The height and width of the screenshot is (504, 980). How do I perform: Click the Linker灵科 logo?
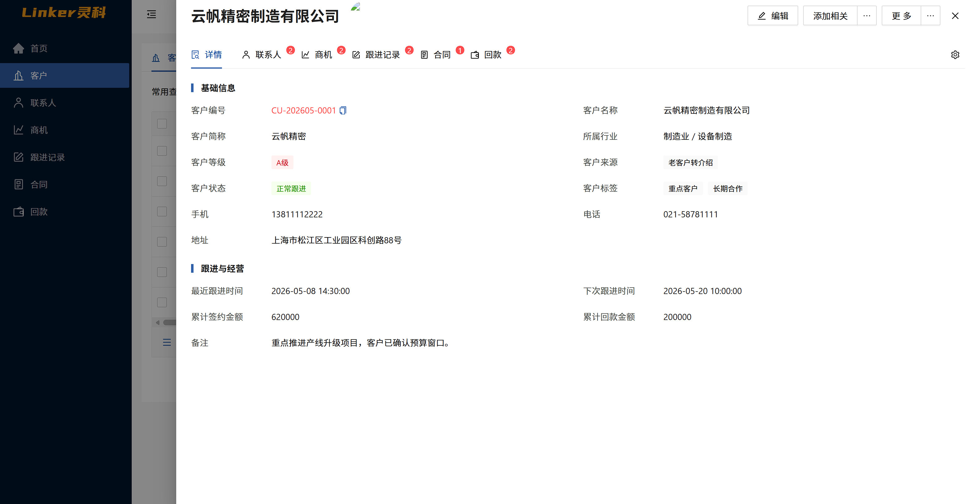pyautogui.click(x=64, y=13)
